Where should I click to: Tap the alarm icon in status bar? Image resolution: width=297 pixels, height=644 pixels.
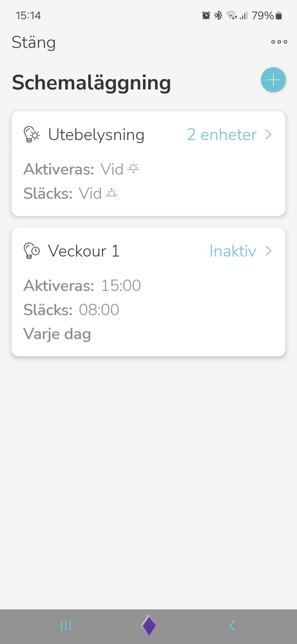point(206,15)
